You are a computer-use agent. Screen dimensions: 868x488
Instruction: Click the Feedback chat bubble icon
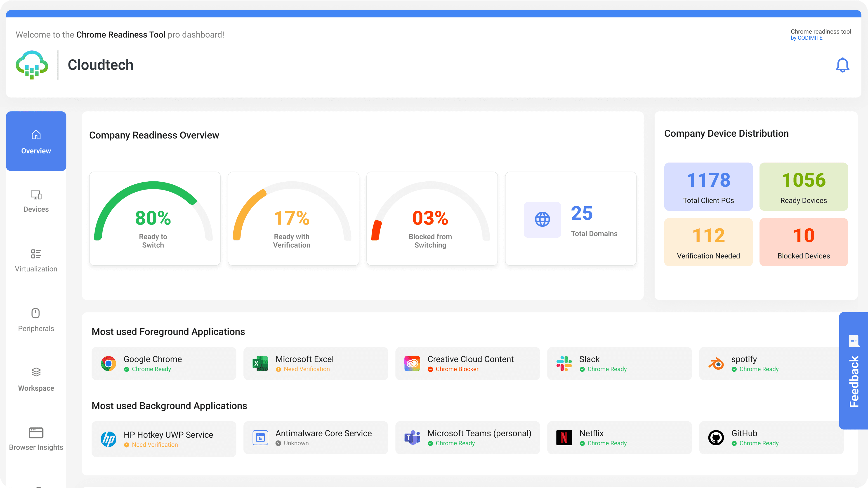(854, 341)
